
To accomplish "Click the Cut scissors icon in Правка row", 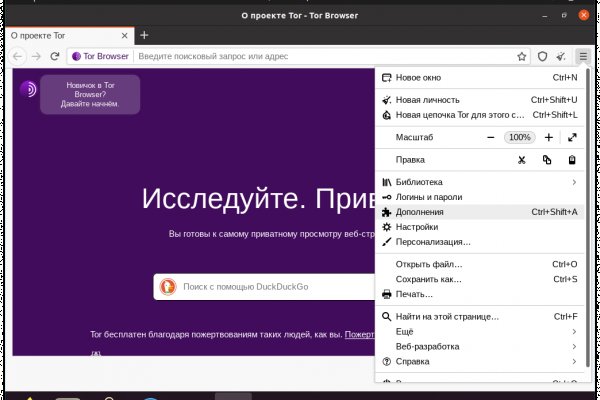I will point(521,160).
